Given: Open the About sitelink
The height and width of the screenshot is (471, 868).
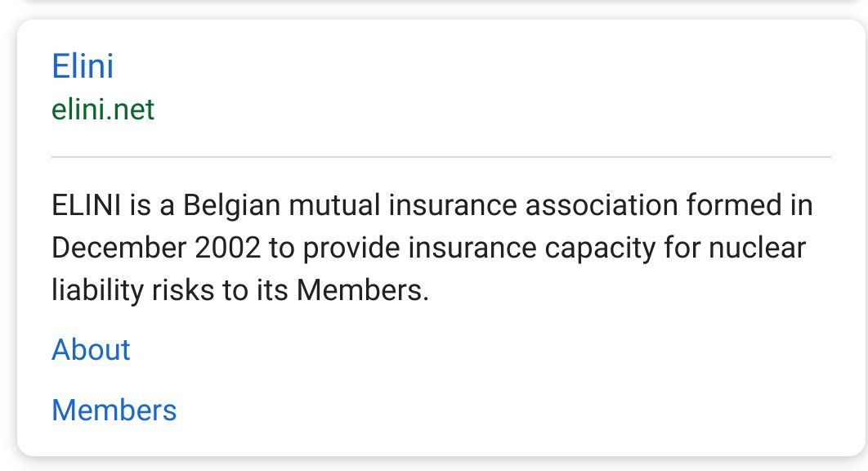Looking at the screenshot, I should coord(91,350).
